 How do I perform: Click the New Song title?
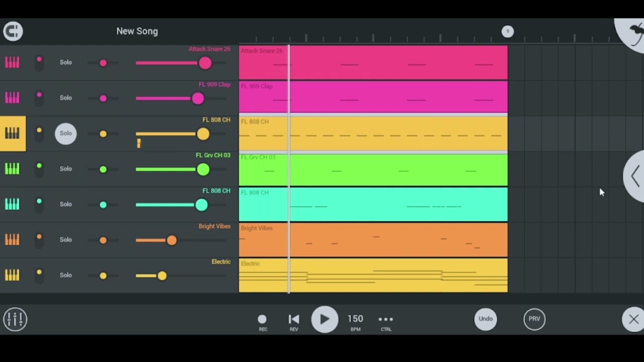coord(137,31)
